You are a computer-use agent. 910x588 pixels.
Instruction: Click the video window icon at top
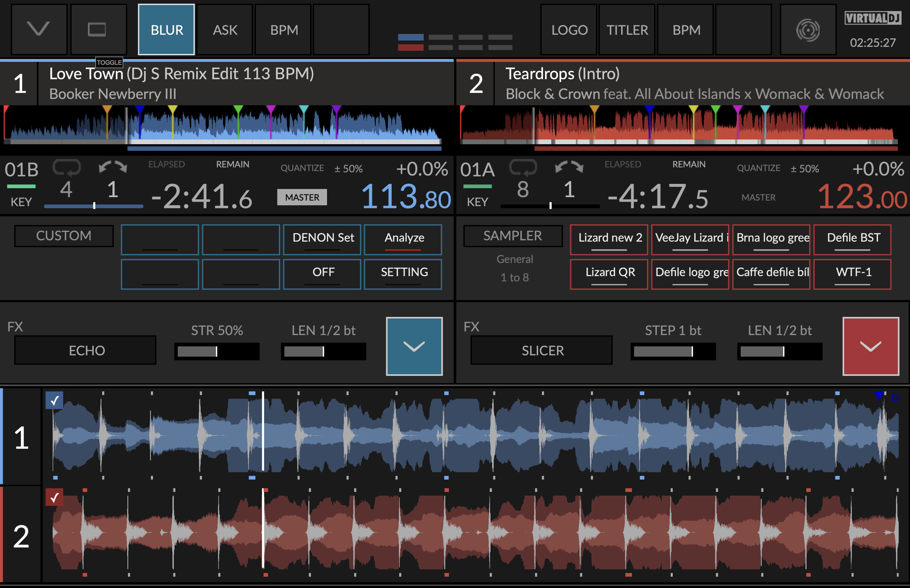pyautogui.click(x=97, y=29)
